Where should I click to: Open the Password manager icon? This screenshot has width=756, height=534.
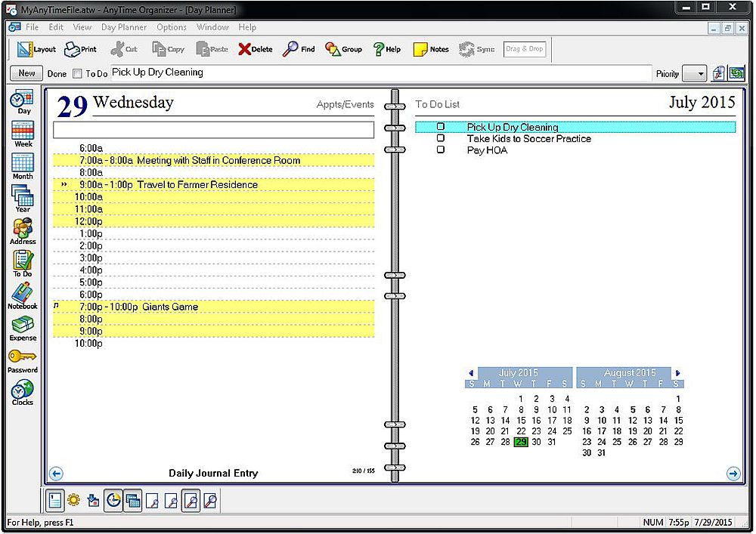23,360
